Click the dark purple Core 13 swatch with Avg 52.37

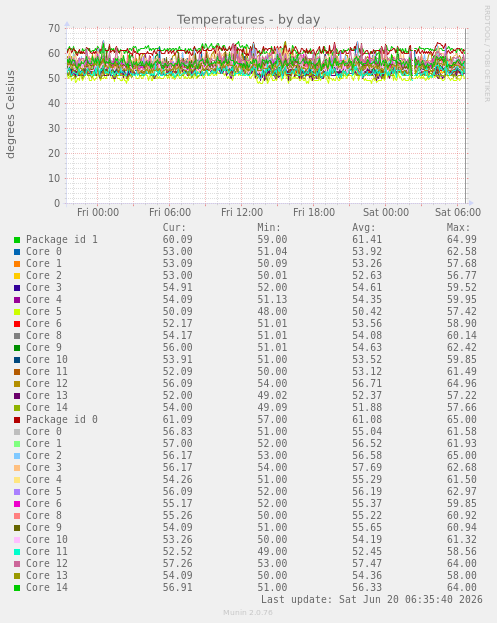click(x=17, y=396)
